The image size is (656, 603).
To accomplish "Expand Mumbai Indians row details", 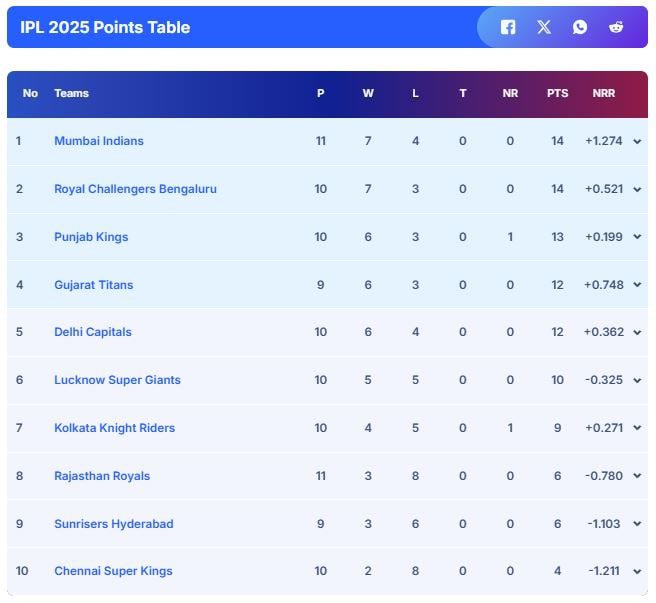I will (637, 142).
